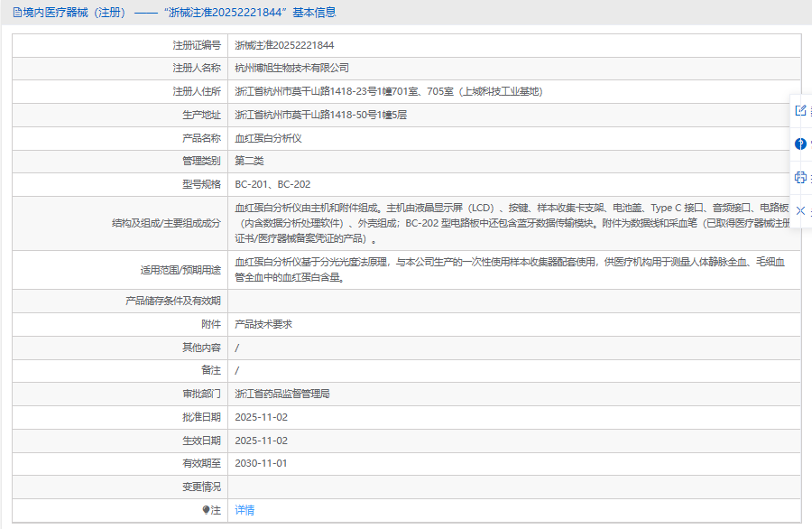The width and height of the screenshot is (812, 529).
Task: Click the 注册人住所 address value
Action: 388,91
